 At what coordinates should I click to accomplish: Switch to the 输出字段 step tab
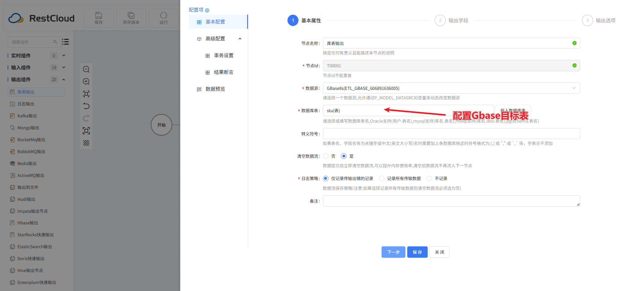click(x=452, y=20)
